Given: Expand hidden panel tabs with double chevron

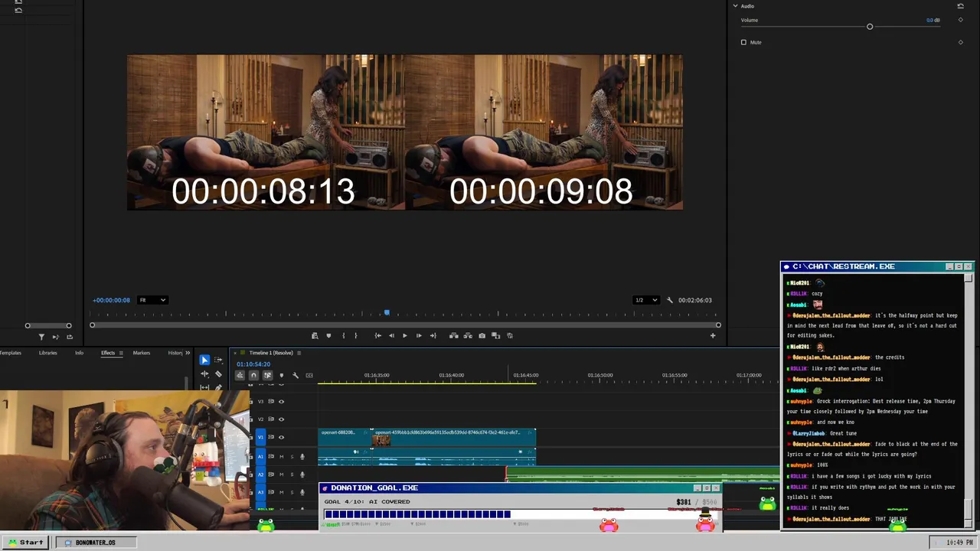Looking at the screenshot, I should click(187, 353).
